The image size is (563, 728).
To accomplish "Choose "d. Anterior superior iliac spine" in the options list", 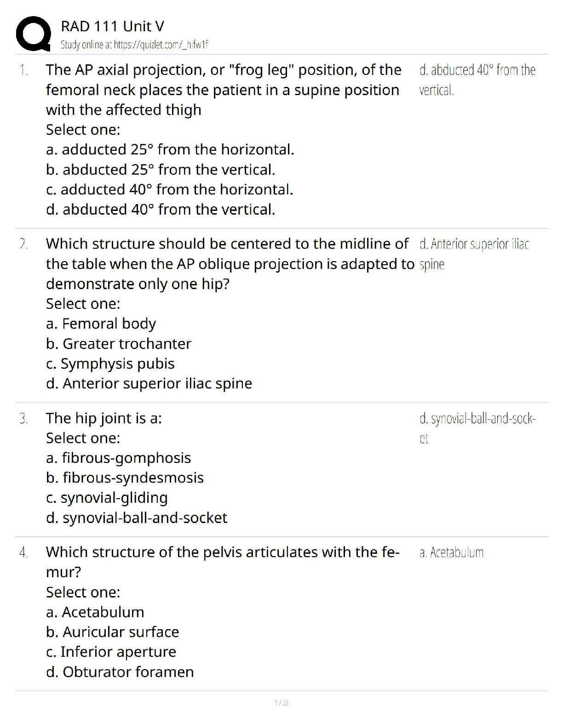I will (x=149, y=383).
